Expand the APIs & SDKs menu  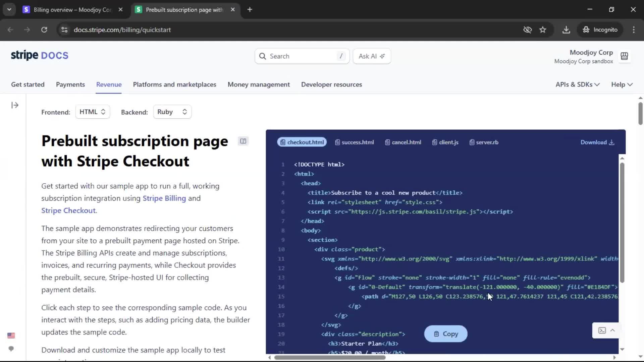577,84
